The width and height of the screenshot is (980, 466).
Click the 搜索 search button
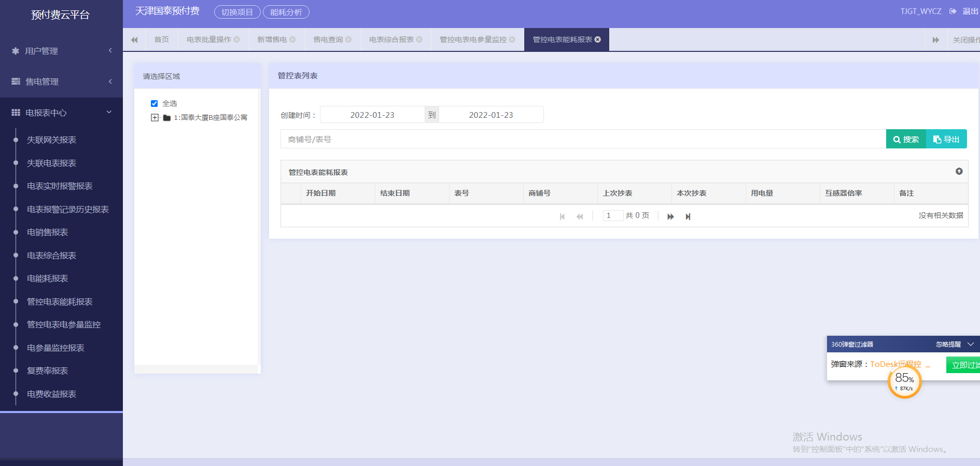[906, 139]
